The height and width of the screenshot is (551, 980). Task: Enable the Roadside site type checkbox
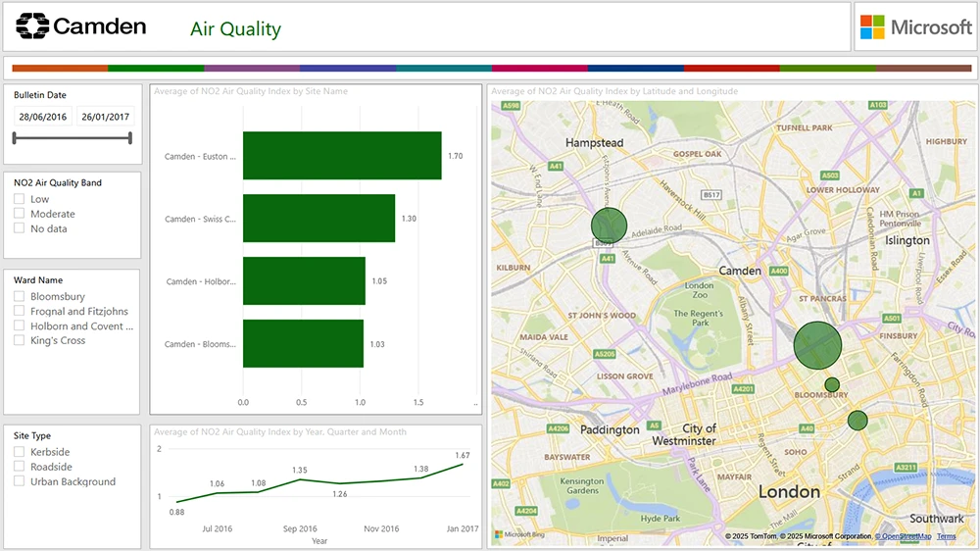point(20,467)
